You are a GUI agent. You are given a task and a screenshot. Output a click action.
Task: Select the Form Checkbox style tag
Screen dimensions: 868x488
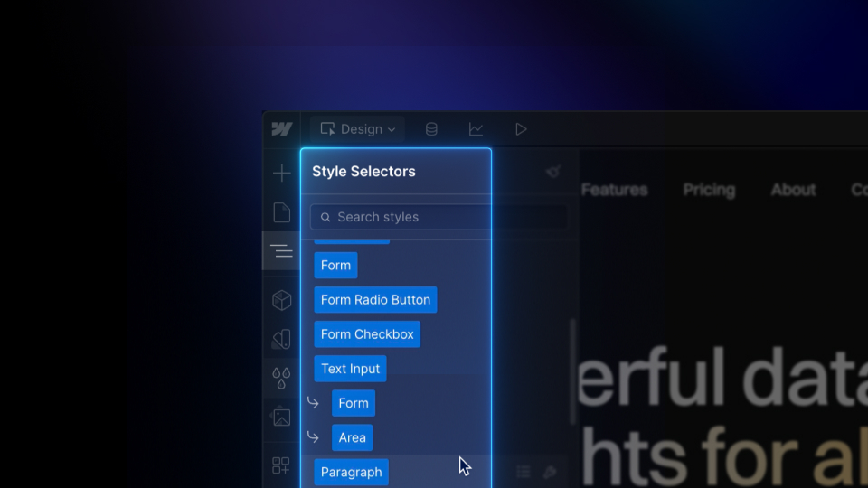[x=367, y=334]
